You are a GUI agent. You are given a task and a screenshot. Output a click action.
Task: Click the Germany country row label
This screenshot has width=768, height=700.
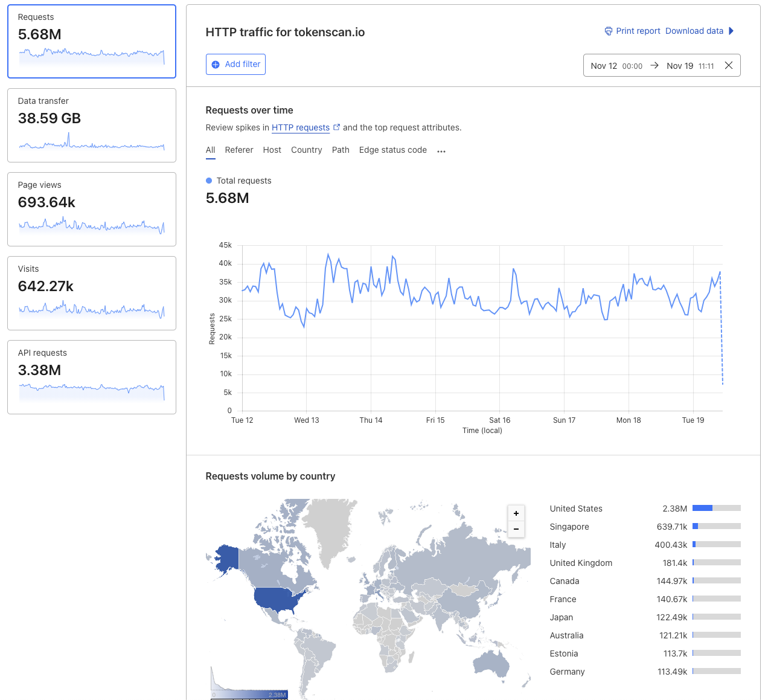click(x=567, y=672)
